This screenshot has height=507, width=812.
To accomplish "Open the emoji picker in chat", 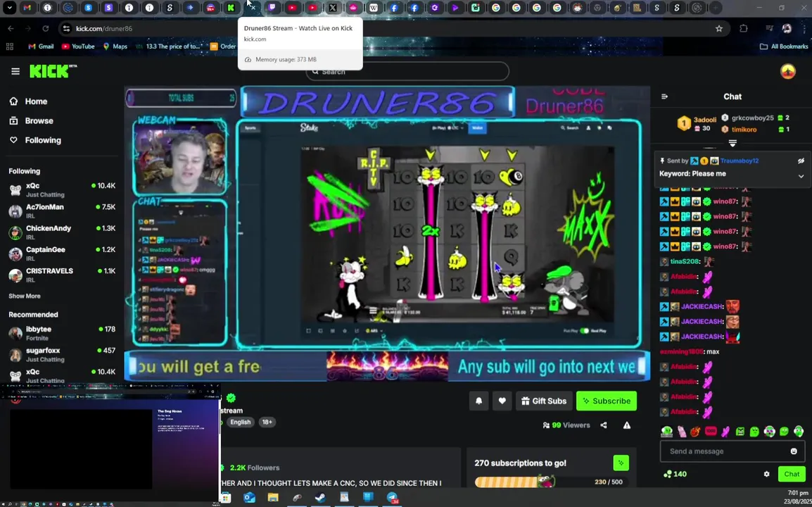I will 794,451.
